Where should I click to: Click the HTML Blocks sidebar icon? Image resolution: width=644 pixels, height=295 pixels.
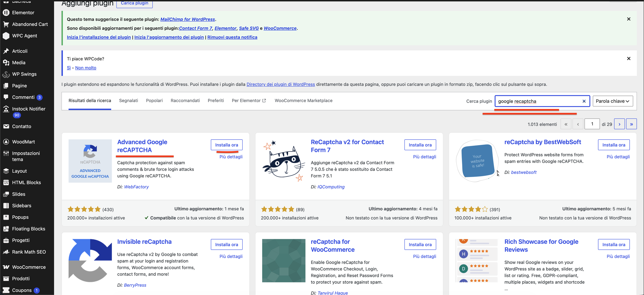(6, 182)
